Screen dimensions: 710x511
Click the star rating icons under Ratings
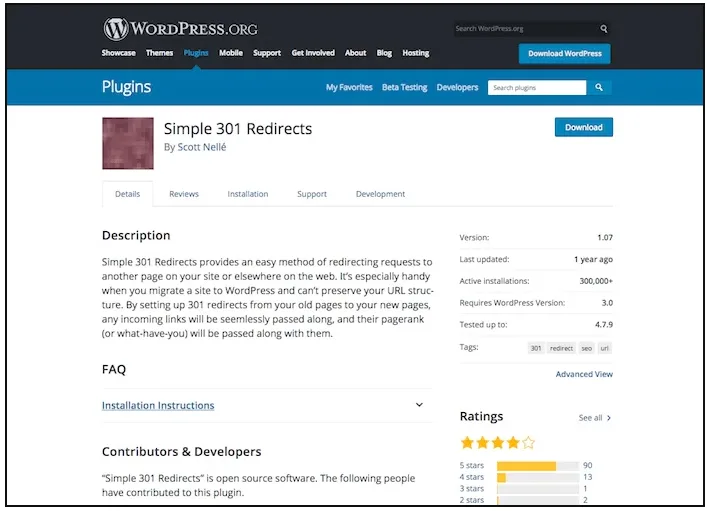coord(497,442)
